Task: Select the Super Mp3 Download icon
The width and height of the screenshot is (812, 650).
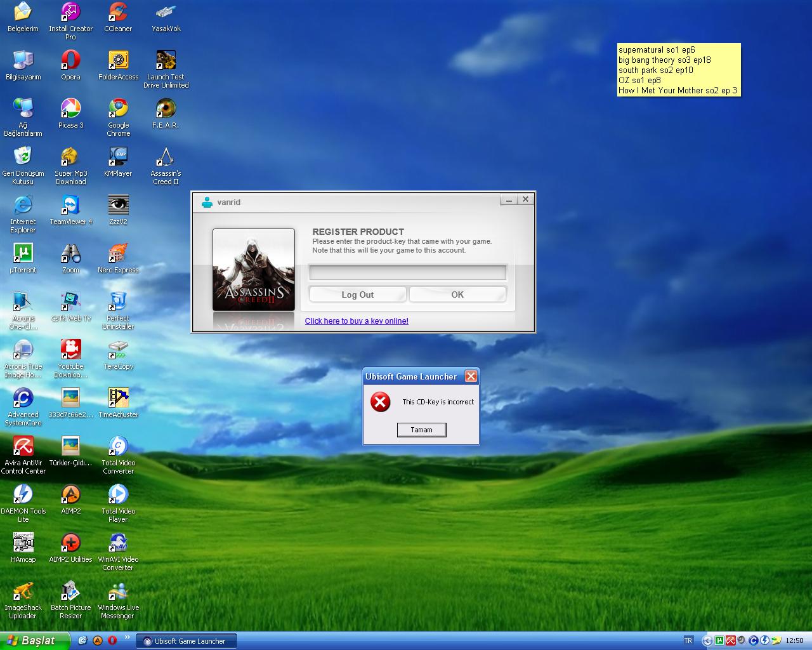Action: tap(70, 166)
